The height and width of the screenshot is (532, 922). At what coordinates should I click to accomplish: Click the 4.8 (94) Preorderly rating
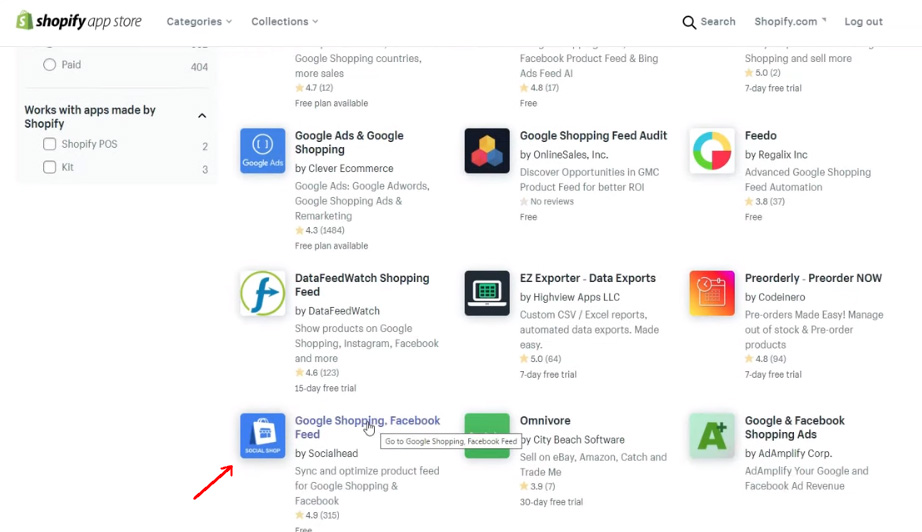tap(765, 359)
